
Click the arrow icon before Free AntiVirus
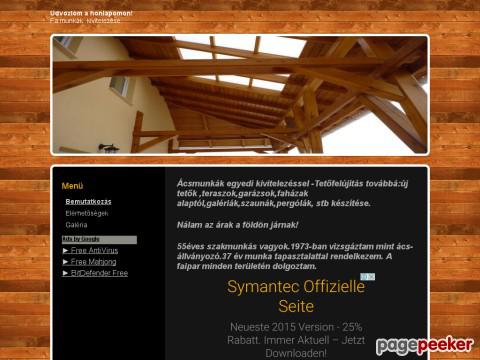coord(66,250)
